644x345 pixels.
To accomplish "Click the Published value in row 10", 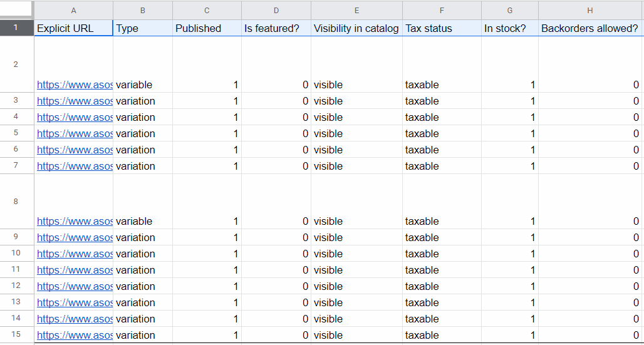I will point(207,254).
